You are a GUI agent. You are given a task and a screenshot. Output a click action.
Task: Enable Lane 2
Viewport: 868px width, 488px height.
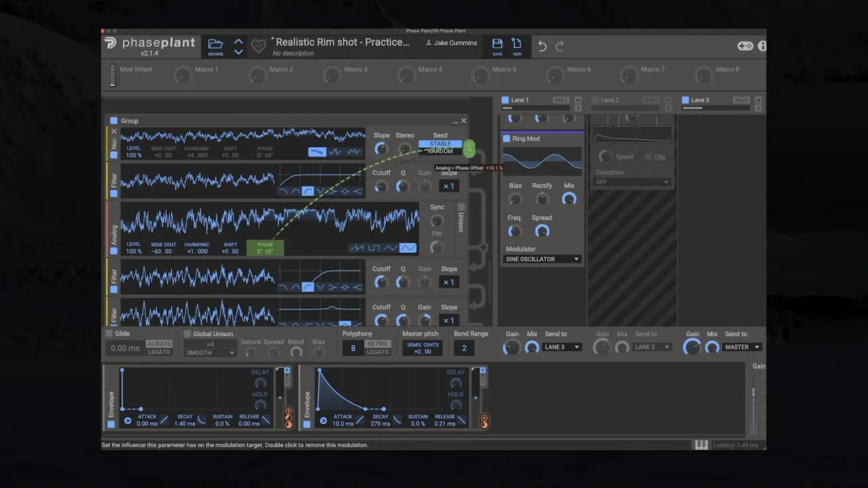click(x=595, y=100)
